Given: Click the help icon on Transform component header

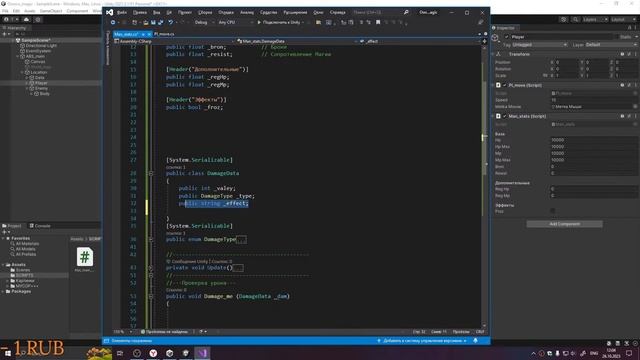Looking at the screenshot, I should pos(622,54).
